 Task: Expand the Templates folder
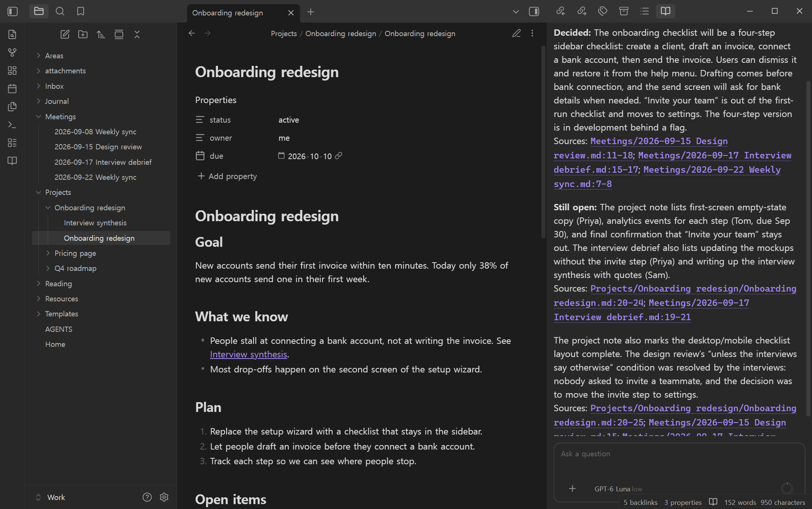(38, 313)
